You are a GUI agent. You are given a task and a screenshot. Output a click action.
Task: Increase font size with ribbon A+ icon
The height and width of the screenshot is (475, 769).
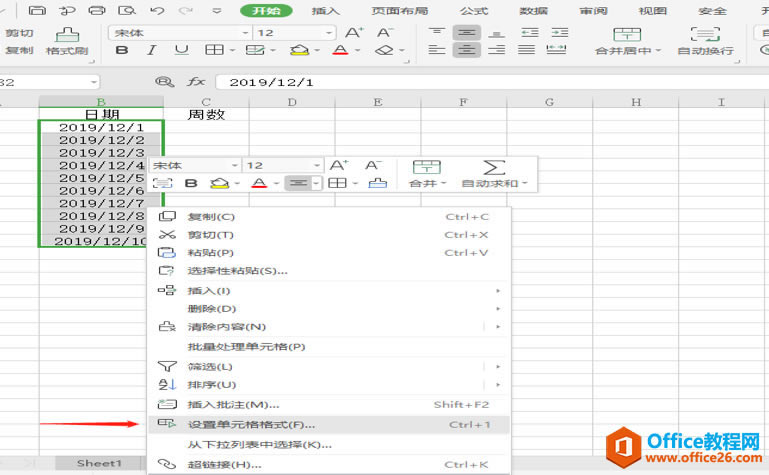point(354,33)
